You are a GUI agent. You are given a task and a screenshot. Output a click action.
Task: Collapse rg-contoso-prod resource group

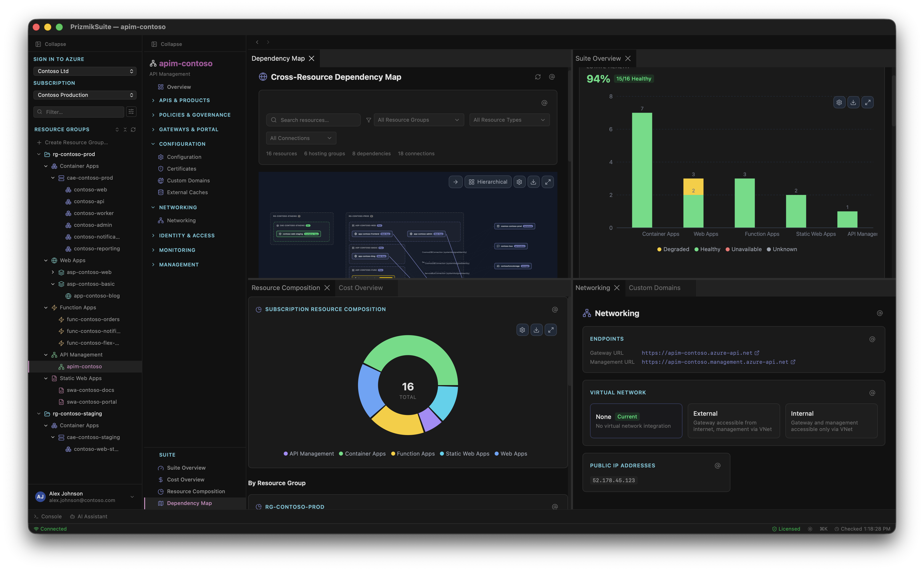coord(39,155)
